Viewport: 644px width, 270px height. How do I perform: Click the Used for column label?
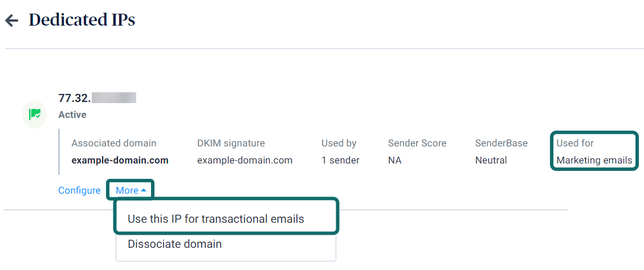point(575,143)
